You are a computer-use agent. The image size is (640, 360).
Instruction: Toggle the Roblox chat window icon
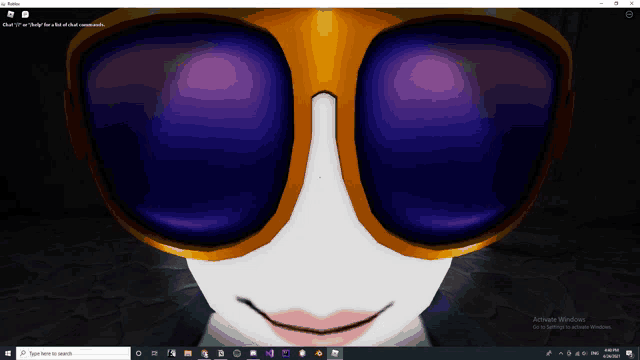tap(25, 14)
